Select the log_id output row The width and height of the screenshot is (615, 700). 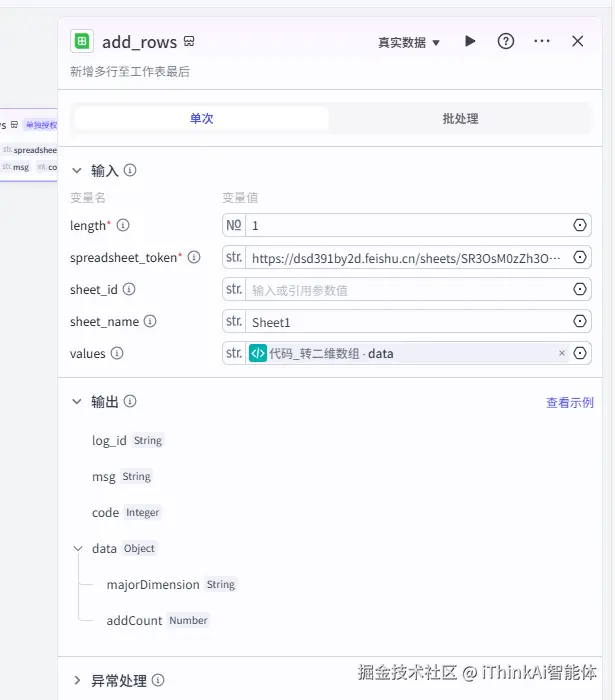coord(127,441)
